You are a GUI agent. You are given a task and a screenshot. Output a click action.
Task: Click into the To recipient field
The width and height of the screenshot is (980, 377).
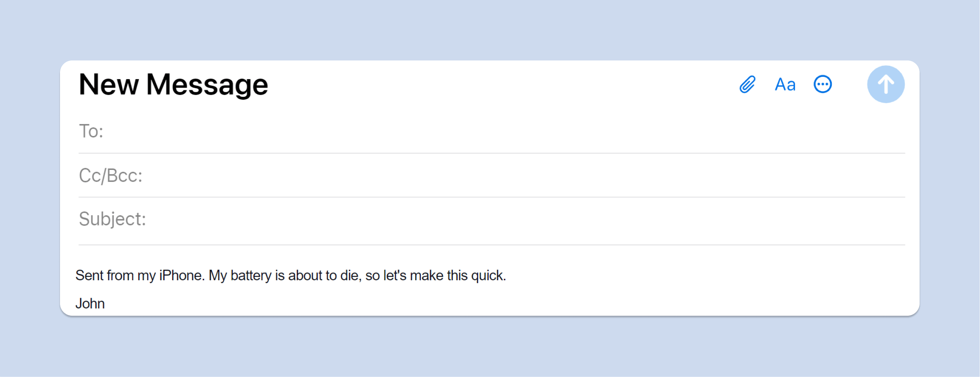pyautogui.click(x=490, y=132)
